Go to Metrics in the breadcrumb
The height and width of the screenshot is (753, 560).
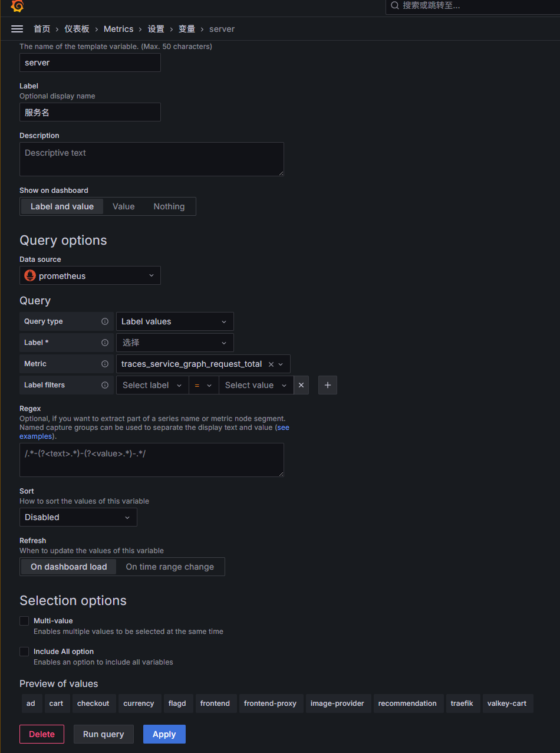pos(118,29)
